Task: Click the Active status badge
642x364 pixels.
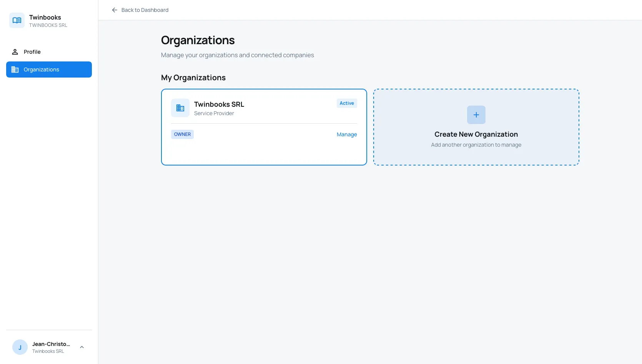Action: coord(347,103)
